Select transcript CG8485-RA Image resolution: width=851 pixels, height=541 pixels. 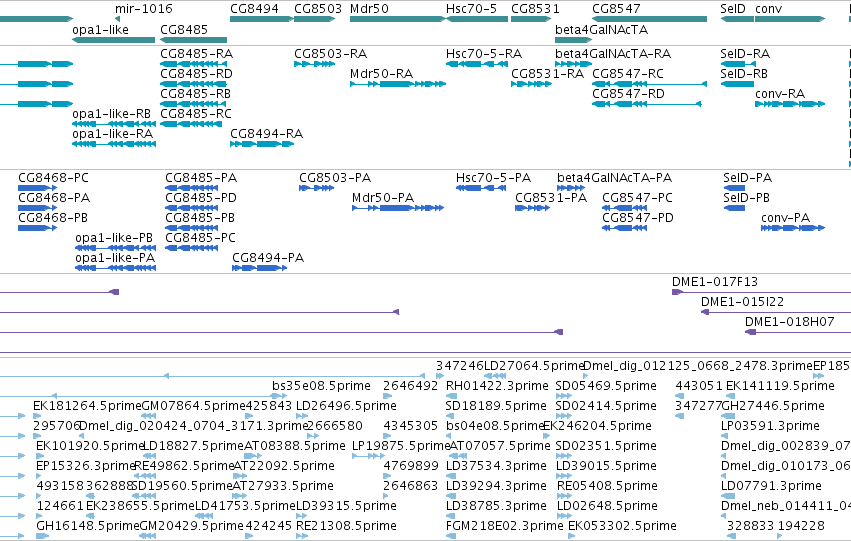(196, 54)
